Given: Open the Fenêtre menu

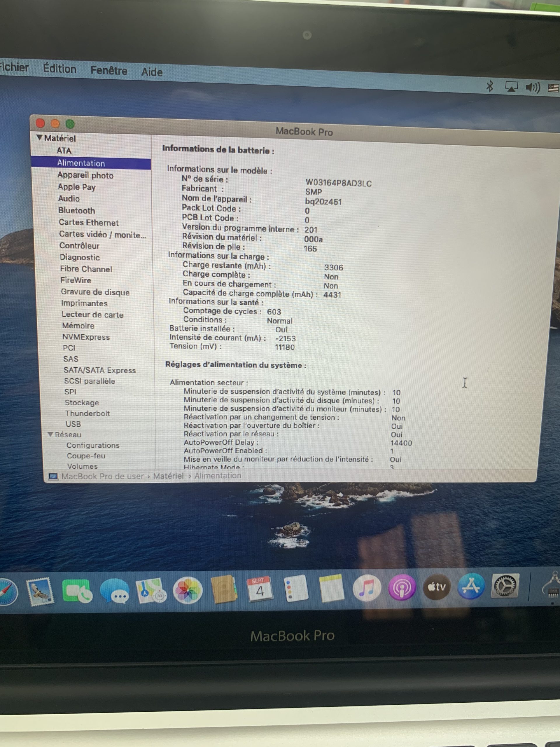Looking at the screenshot, I should (109, 70).
